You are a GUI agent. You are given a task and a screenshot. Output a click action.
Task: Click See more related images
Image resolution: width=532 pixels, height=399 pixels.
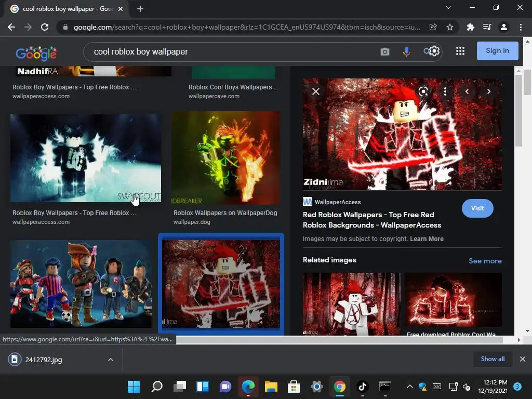pyautogui.click(x=485, y=261)
